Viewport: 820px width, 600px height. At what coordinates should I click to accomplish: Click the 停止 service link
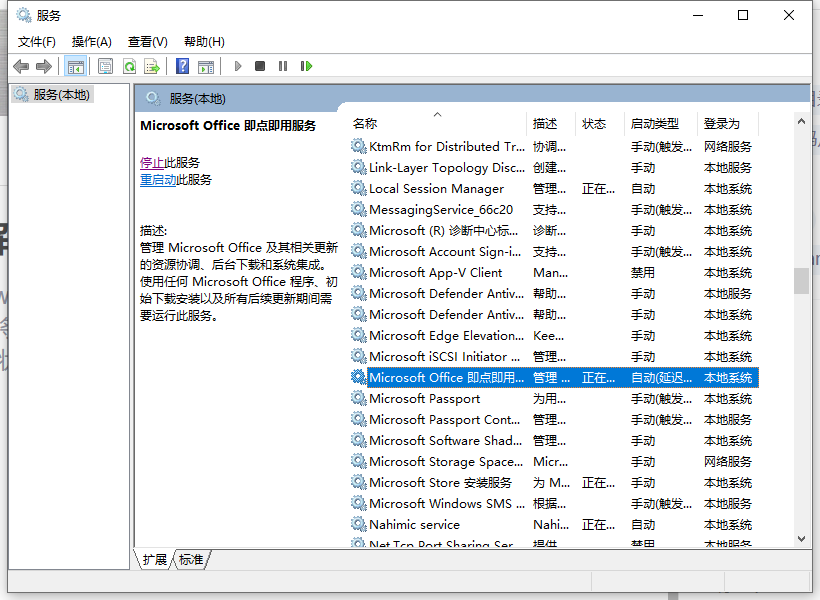pyautogui.click(x=152, y=163)
